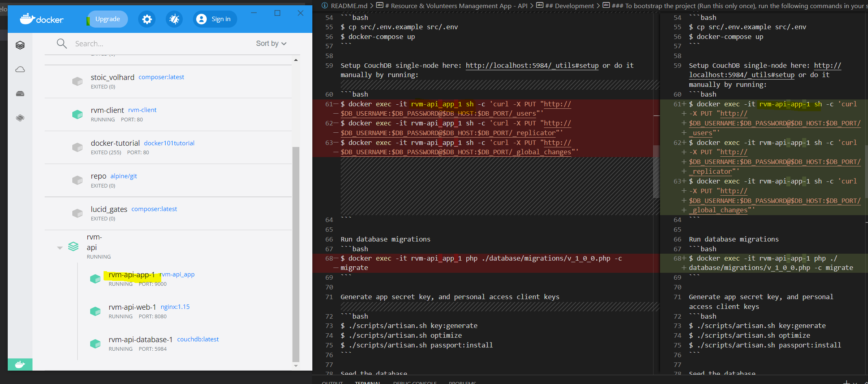Open Volumes section in Docker sidebar

[20, 94]
